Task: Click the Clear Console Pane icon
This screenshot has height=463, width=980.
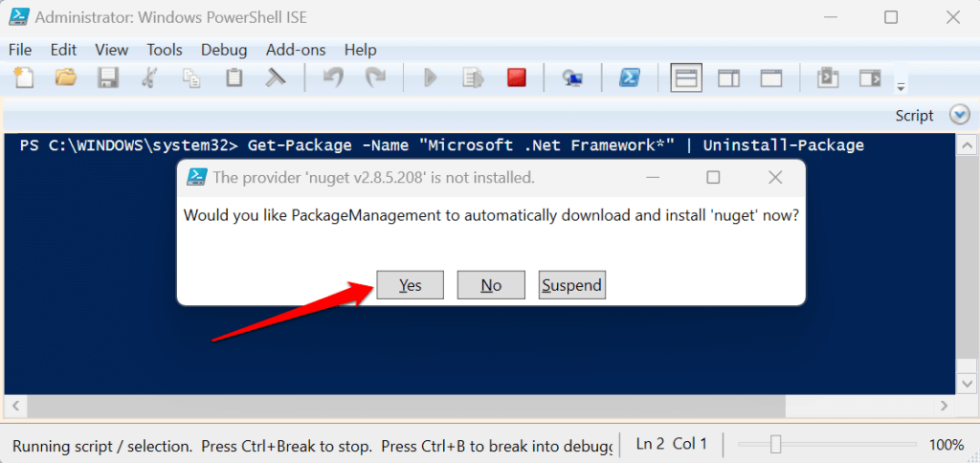Action: coord(277,78)
